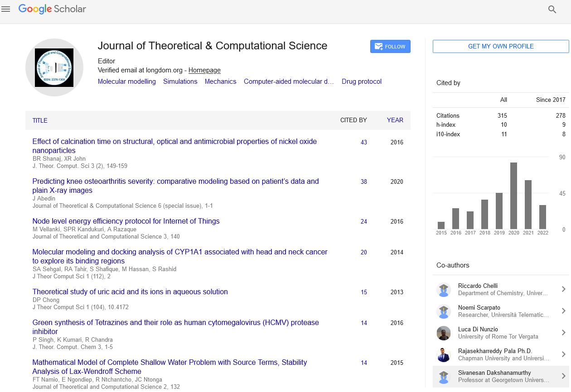The width and height of the screenshot is (571, 392).
Task: Click Noemi Scarpato's avatar icon
Action: (444, 311)
